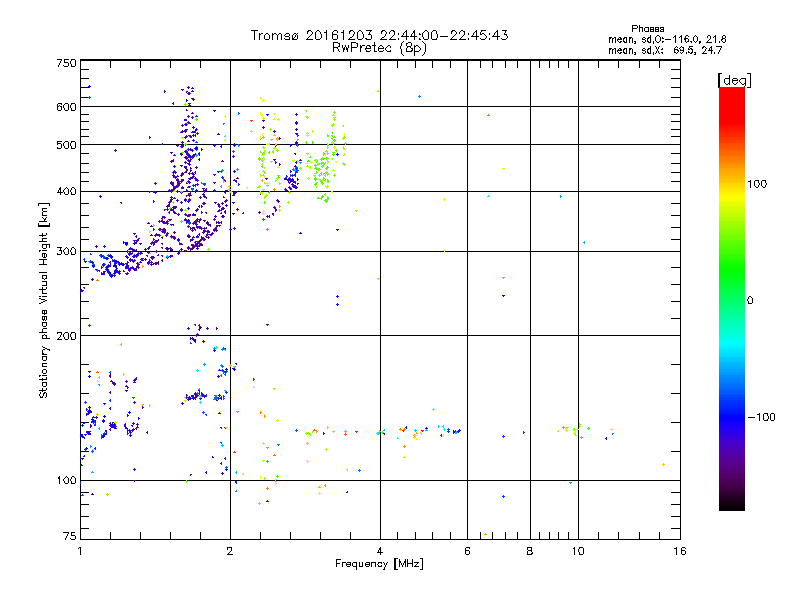Click the x-axis tick label '1'
This screenshot has width=800, height=600.
click(x=80, y=551)
